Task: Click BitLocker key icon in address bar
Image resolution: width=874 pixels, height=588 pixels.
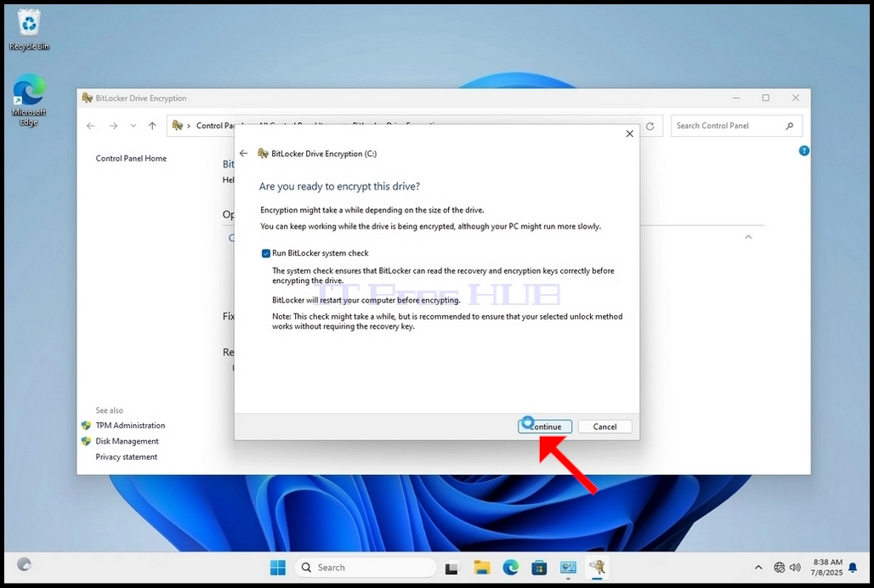Action: [178, 125]
